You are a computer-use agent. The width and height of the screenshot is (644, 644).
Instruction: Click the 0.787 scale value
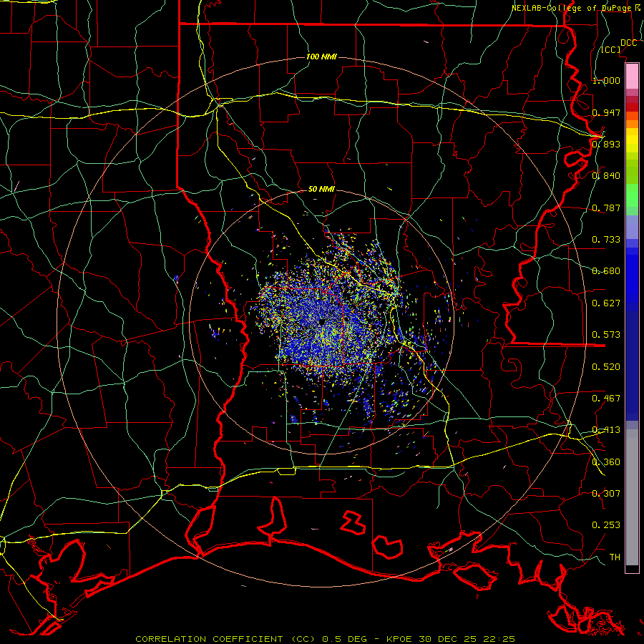click(x=606, y=208)
